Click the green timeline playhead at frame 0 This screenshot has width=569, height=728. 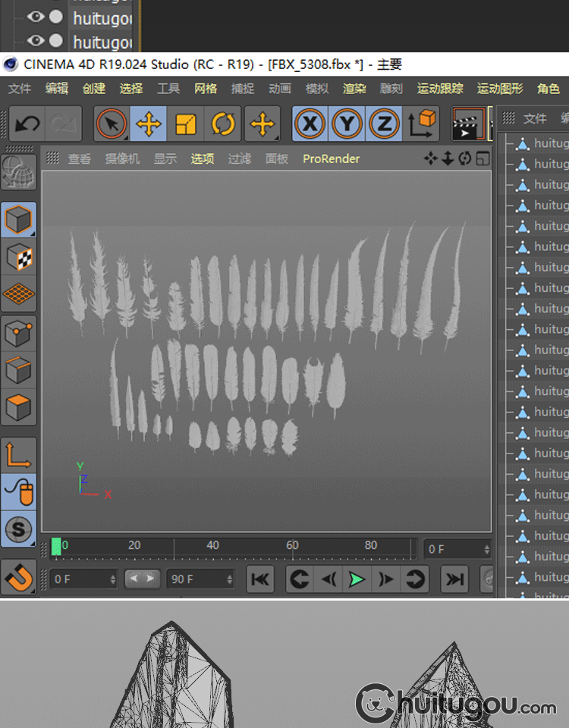[56, 546]
